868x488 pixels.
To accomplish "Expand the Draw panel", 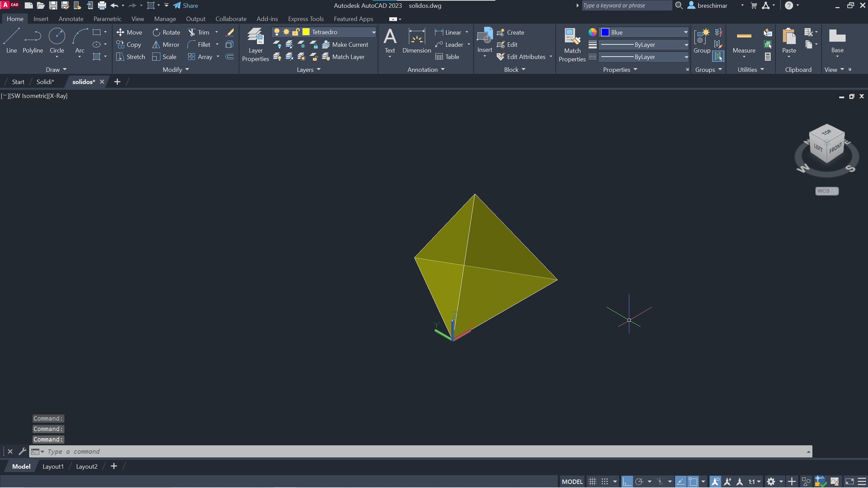I will click(56, 69).
